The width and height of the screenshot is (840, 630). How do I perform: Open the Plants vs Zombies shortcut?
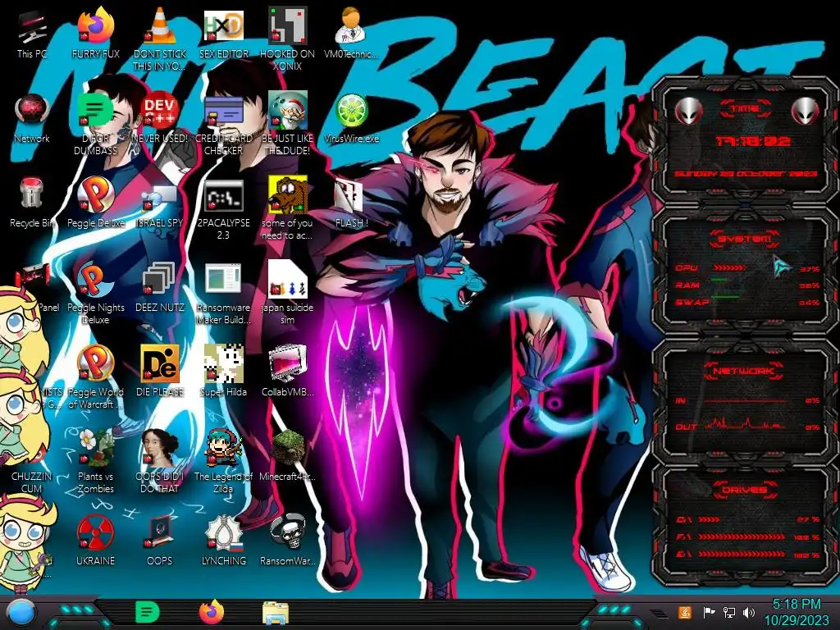95,463
